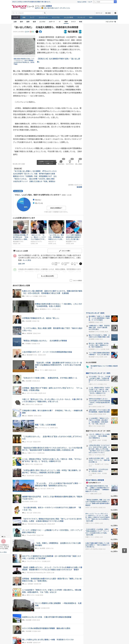Select the 速報 tab
The image size is (129, 644).
point(24,17)
